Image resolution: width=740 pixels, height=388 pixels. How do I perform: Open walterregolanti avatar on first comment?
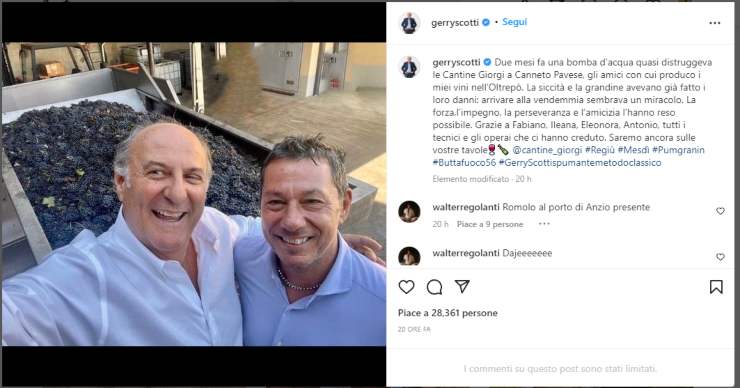tap(409, 211)
